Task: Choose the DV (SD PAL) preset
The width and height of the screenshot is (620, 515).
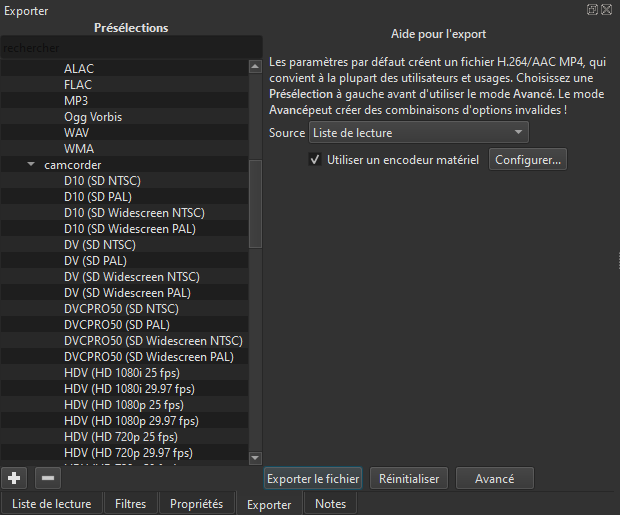Action: [x=125, y=261]
